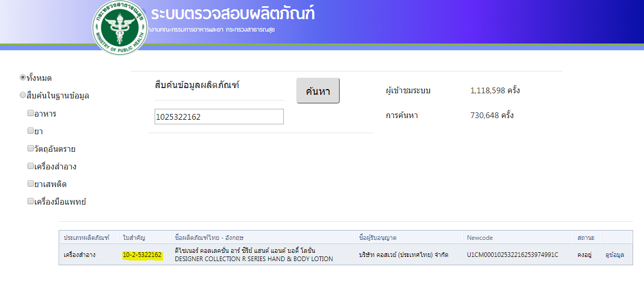Tick the วัตถุอันตราย checkbox

click(31, 149)
